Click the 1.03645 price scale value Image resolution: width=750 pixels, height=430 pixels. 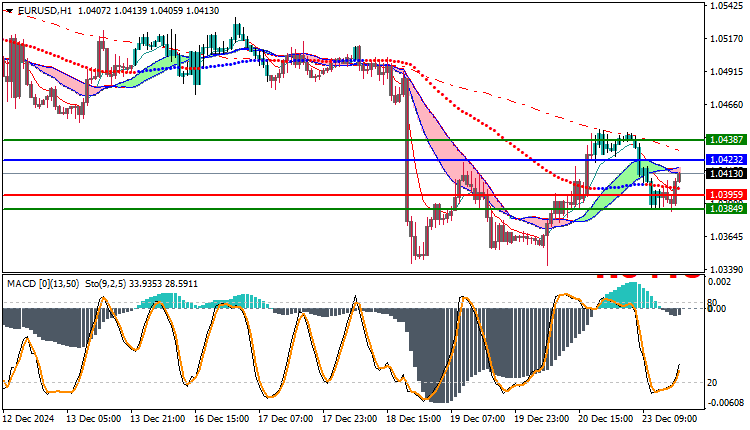click(727, 237)
